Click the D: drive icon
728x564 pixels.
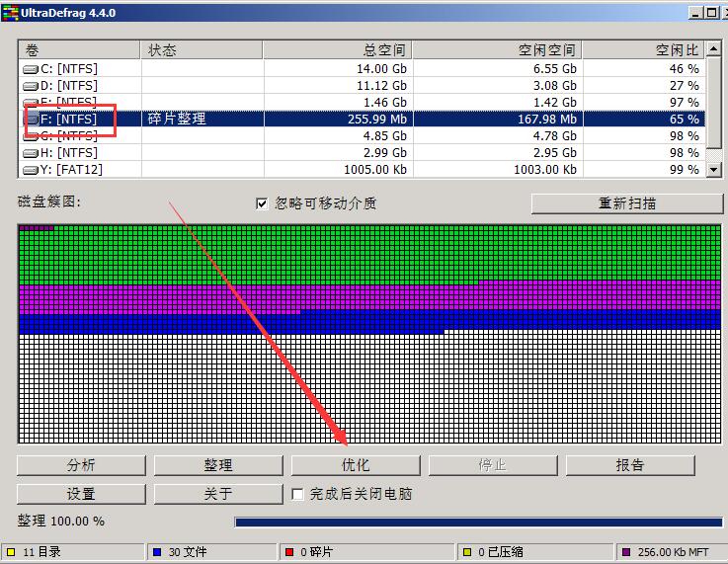31,86
